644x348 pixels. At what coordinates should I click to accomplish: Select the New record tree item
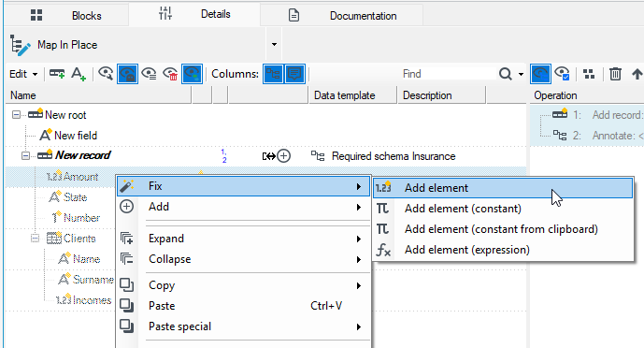coord(82,155)
